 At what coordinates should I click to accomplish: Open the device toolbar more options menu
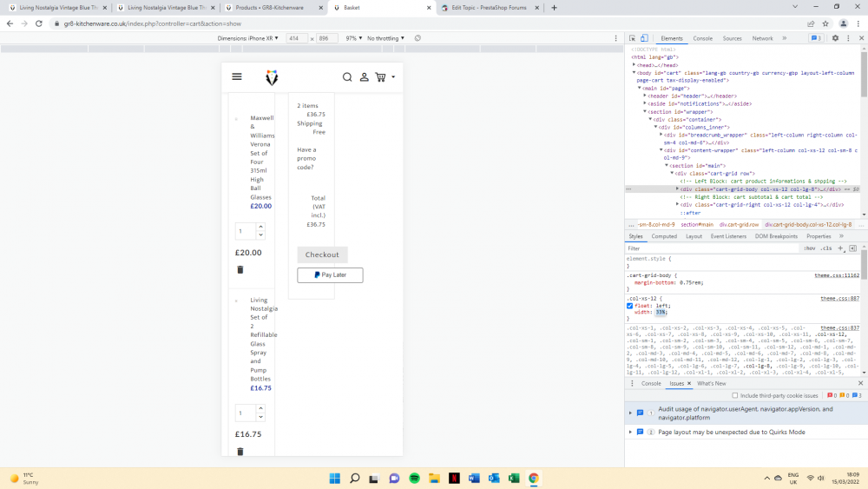(616, 38)
